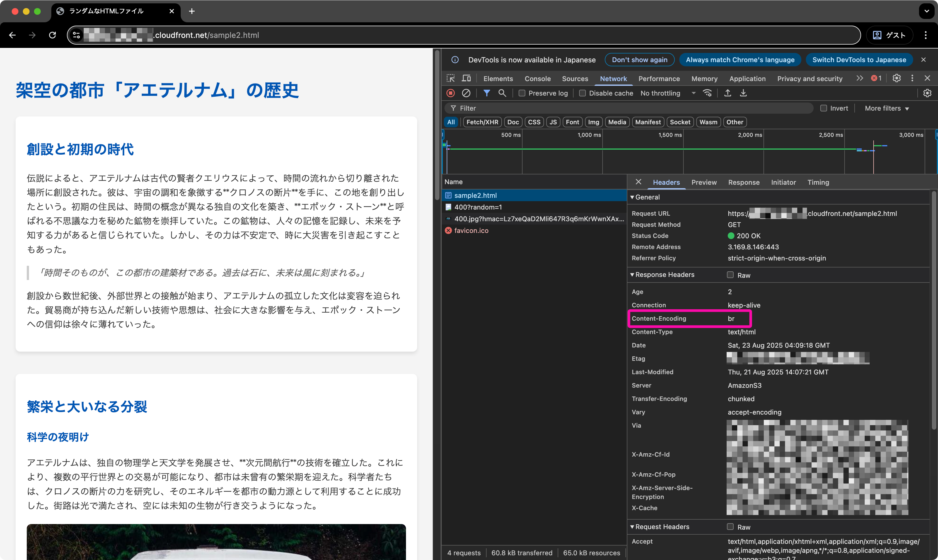Filter requests by Font type

tap(572, 122)
